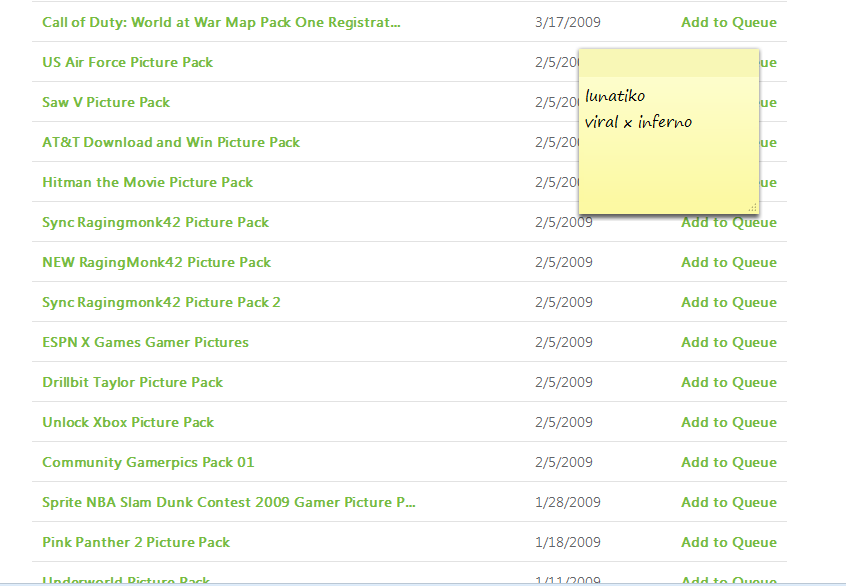Viewport: 846px width, 586px height.
Task: Add ESPN X Games Gamer Pictures to queue
Action: (729, 342)
